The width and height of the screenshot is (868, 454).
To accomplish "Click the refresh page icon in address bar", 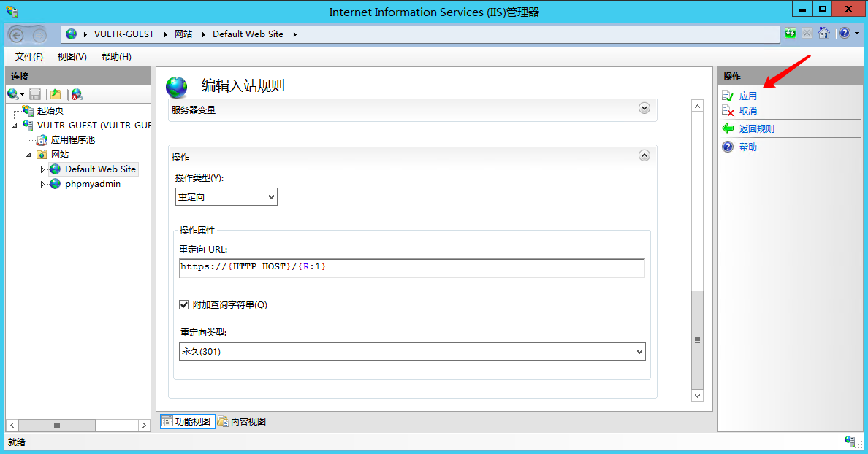I will pos(791,33).
